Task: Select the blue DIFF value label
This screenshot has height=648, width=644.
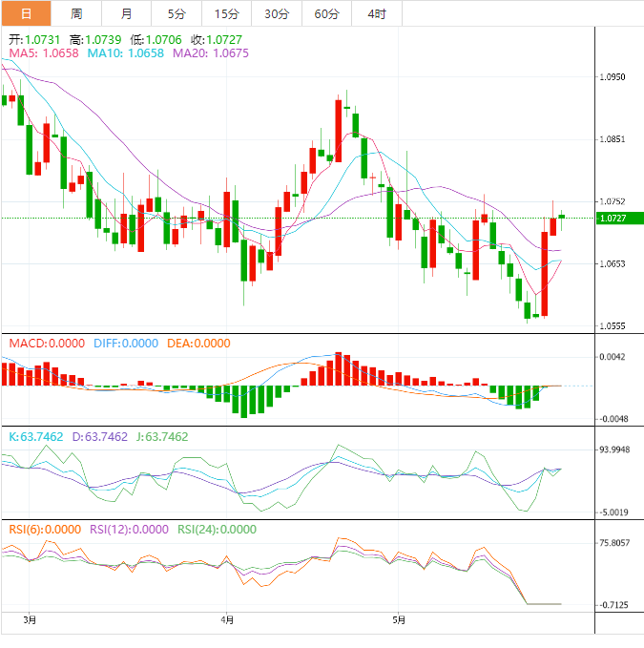Action: 126,344
